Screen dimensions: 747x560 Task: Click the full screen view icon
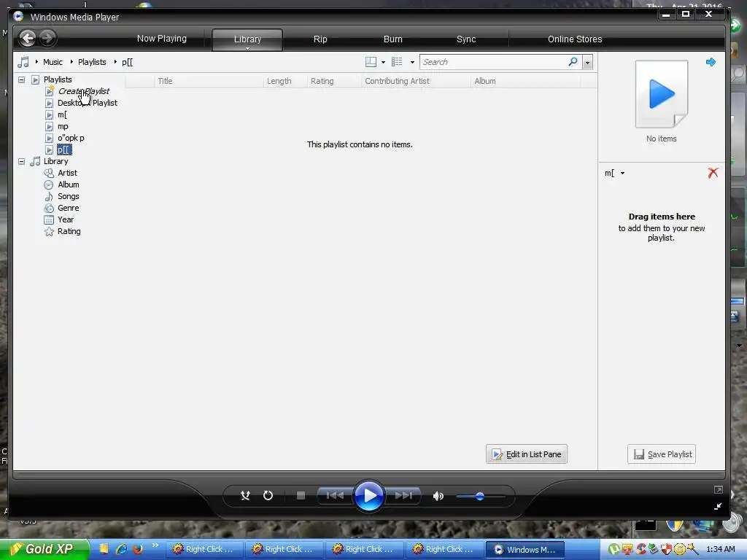pos(718,489)
